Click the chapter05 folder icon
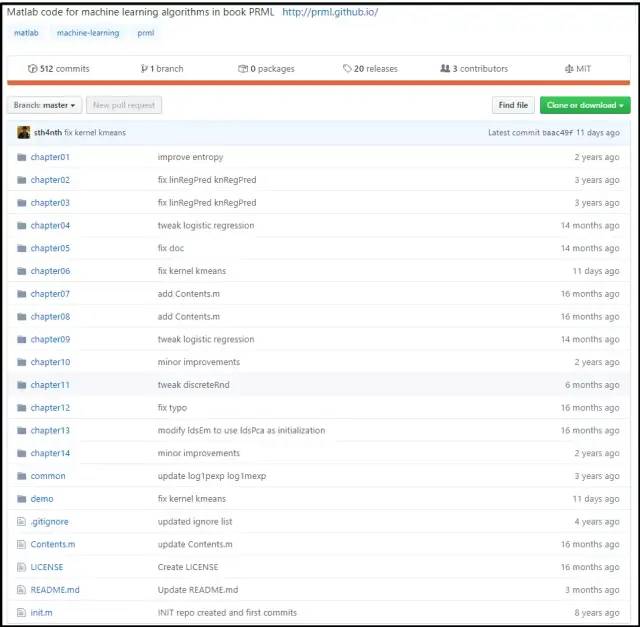Viewport: 640px width, 627px height. click(x=22, y=248)
